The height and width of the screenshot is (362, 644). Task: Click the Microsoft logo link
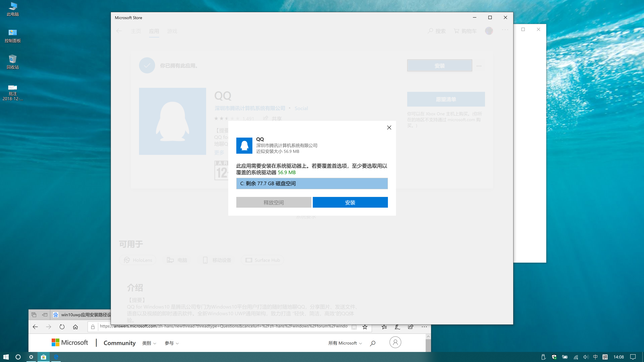pos(69,343)
